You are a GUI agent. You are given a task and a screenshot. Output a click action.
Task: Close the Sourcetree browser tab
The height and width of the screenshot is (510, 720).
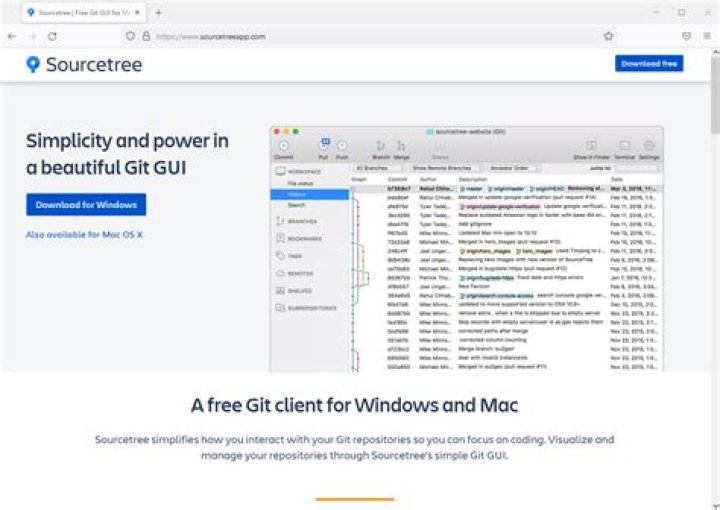click(137, 12)
